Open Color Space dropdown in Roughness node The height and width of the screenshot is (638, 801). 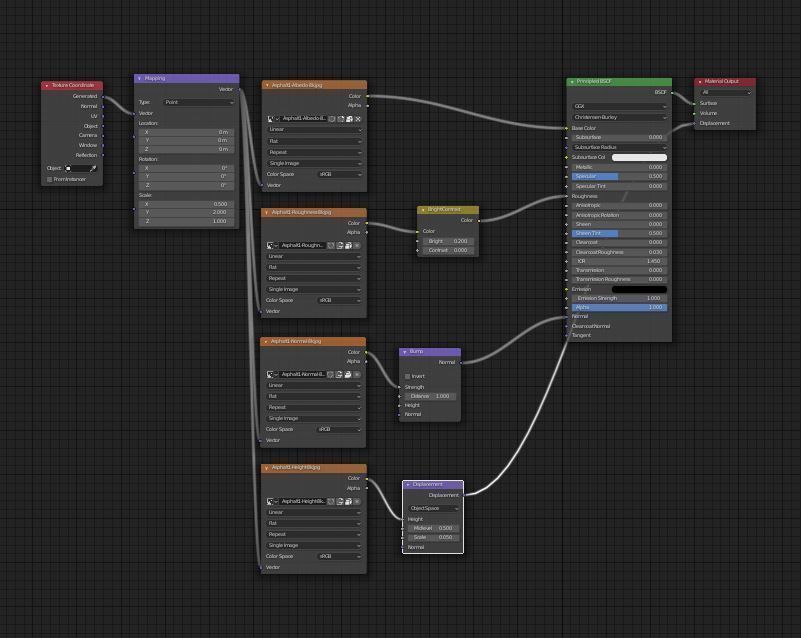[x=340, y=300]
